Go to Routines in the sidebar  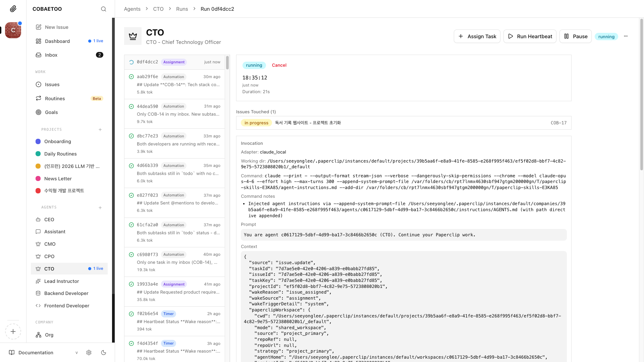[55, 99]
